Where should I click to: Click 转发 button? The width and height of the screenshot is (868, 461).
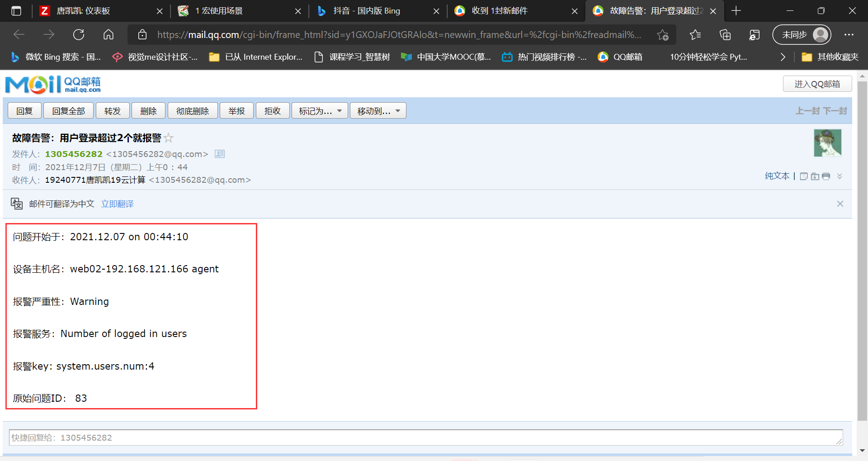point(113,111)
